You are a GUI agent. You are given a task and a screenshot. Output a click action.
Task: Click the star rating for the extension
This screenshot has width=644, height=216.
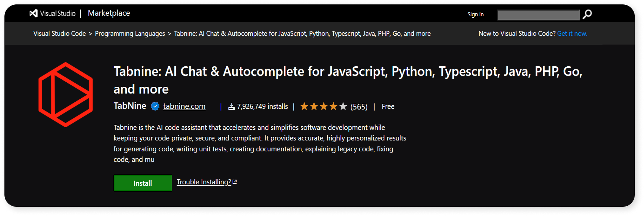324,106
